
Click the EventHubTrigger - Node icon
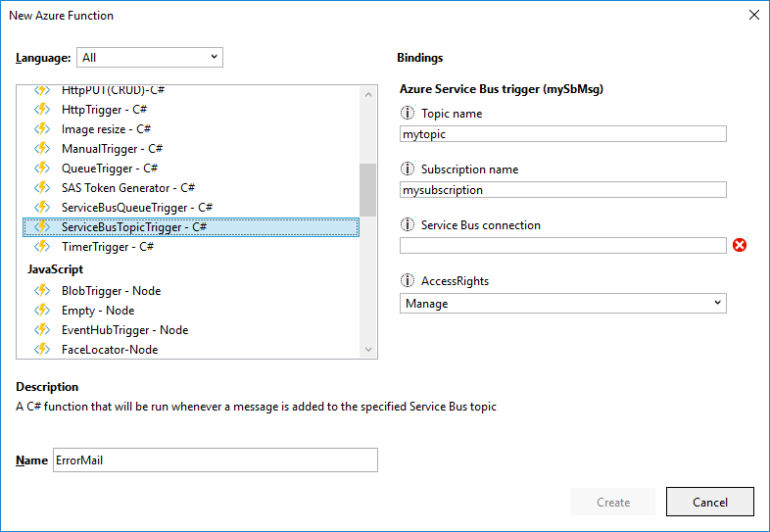click(42, 329)
